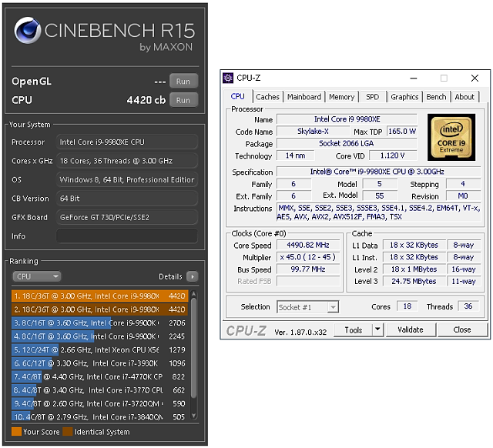Click the Multiplier x 45.0 value
This screenshot has width=493, height=448.
308,257
